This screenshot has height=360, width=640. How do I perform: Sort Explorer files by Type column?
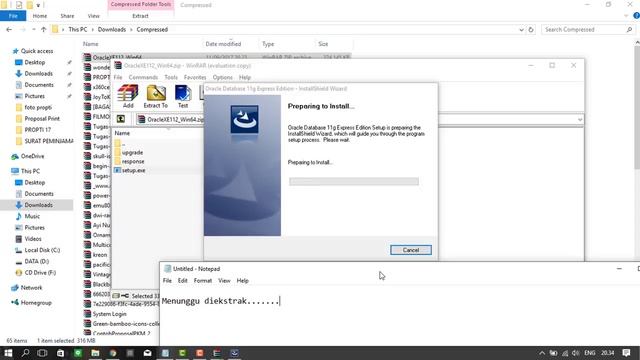(x=268, y=44)
